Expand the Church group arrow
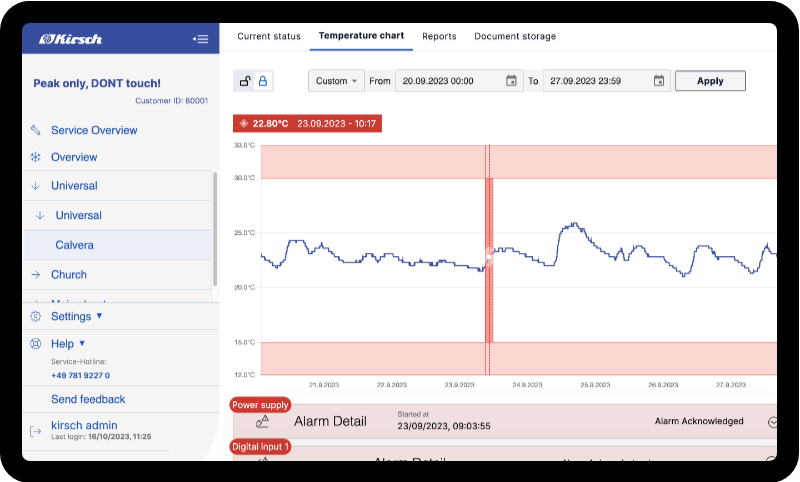 coord(35,274)
